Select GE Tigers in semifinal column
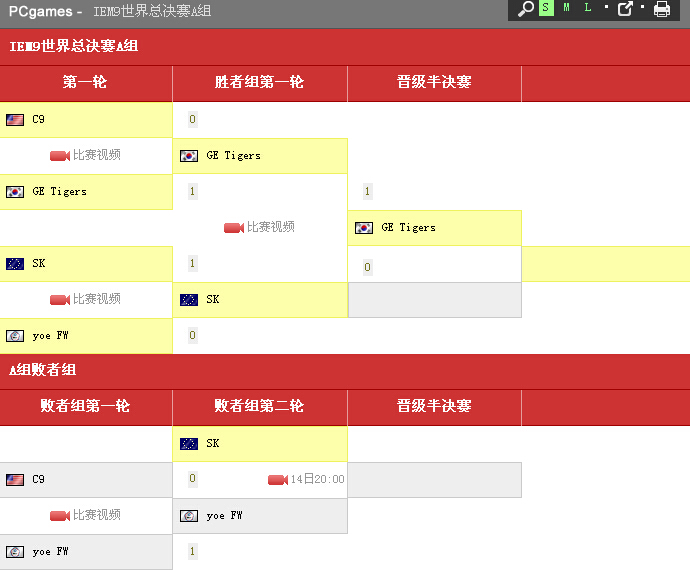This screenshot has height=570, width=690. pyautogui.click(x=408, y=227)
